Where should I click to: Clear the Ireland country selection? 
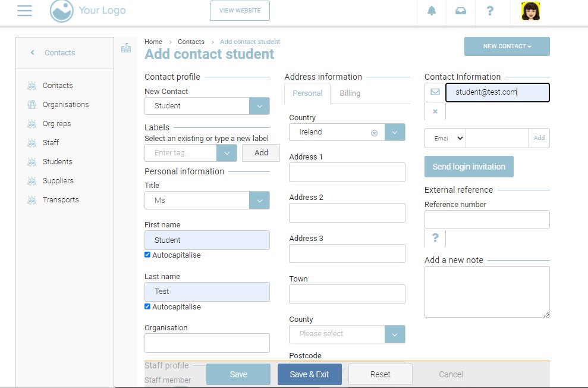(374, 133)
